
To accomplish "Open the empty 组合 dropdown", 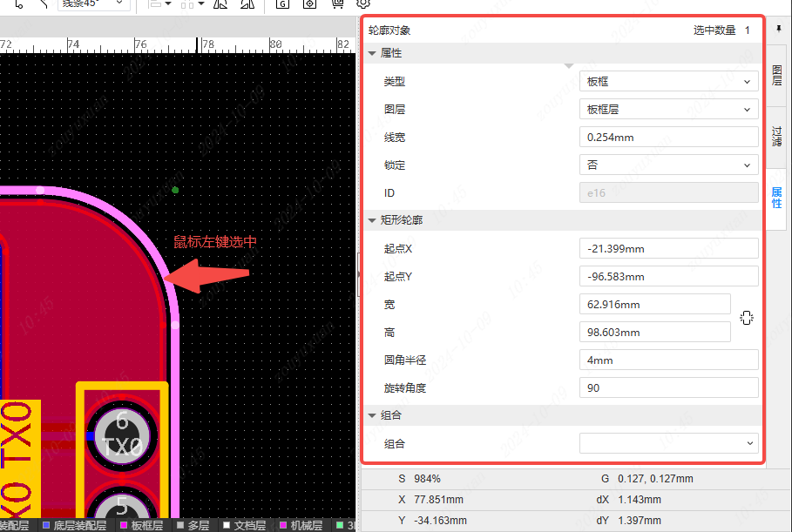I will 669,443.
